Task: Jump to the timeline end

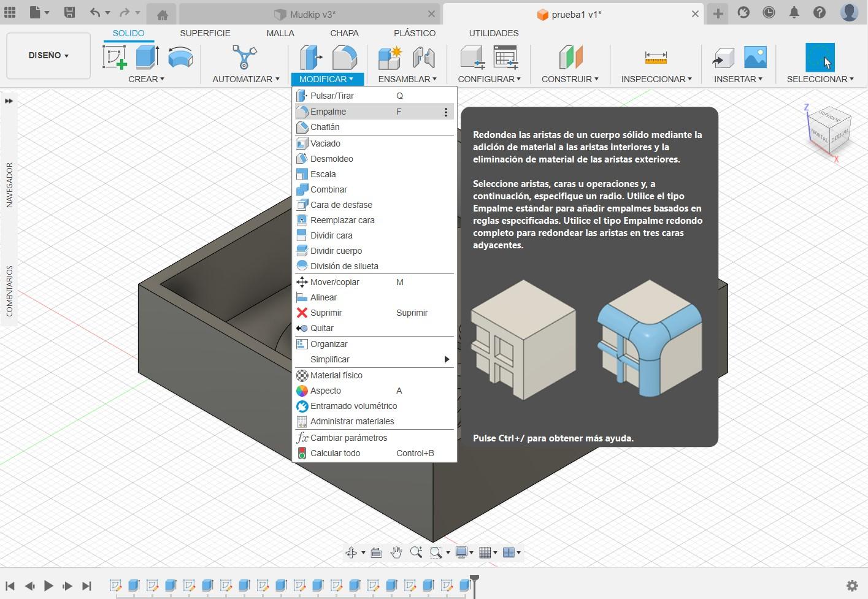Action: pos(86,586)
